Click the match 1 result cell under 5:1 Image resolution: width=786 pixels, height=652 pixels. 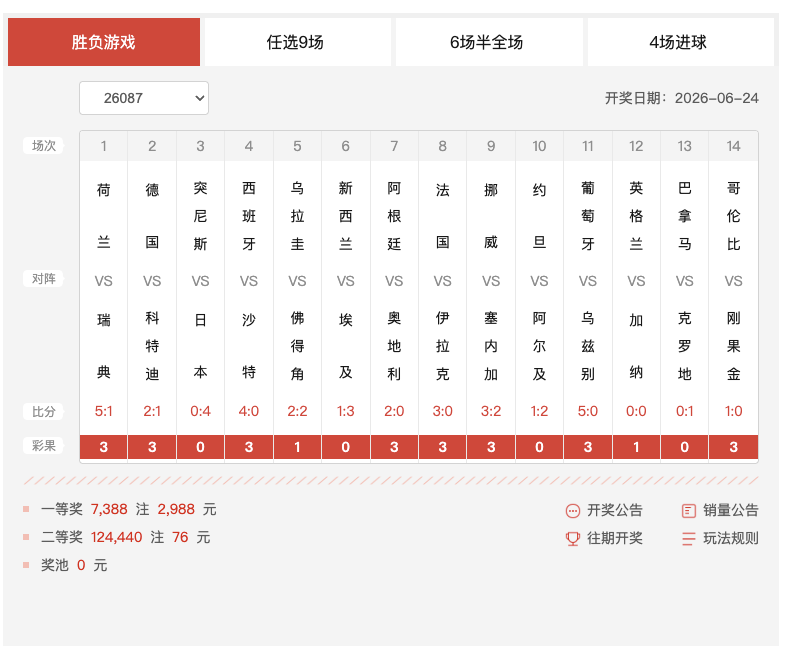103,447
